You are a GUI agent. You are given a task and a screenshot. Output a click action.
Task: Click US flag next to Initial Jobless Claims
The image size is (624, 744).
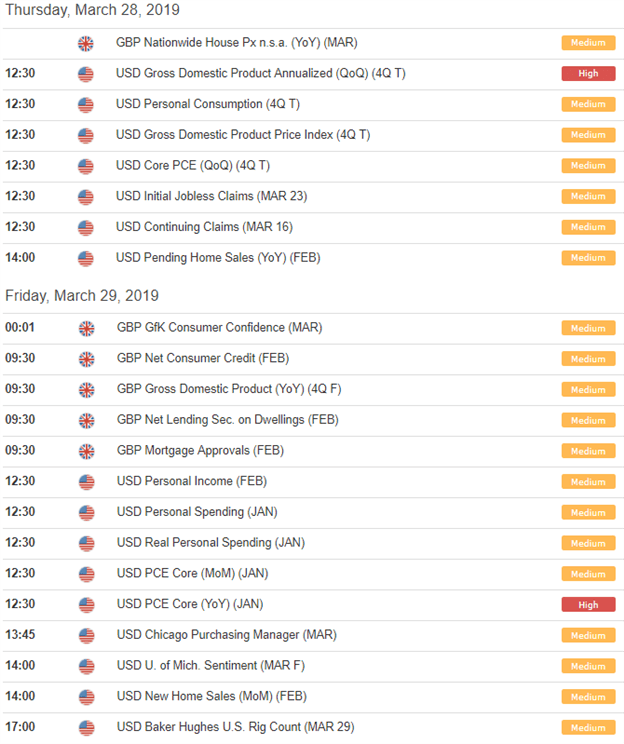coord(85,197)
